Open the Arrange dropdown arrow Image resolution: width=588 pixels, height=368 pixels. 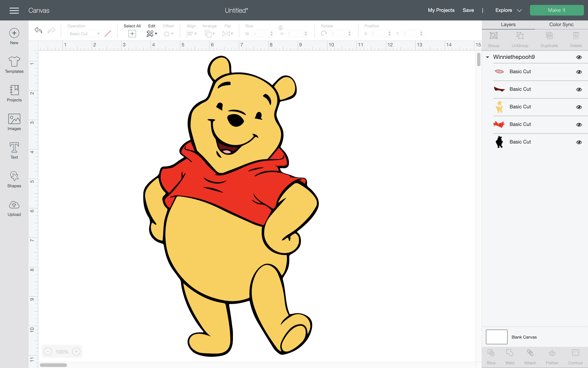tap(214, 34)
